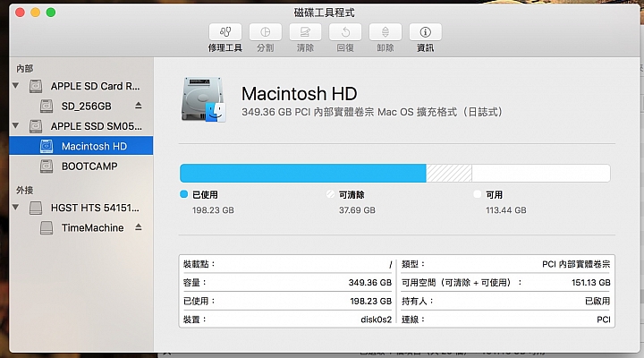Viewport: 644px width, 358px height.
Task: Minimize window with the yellow button
Action: click(35, 13)
